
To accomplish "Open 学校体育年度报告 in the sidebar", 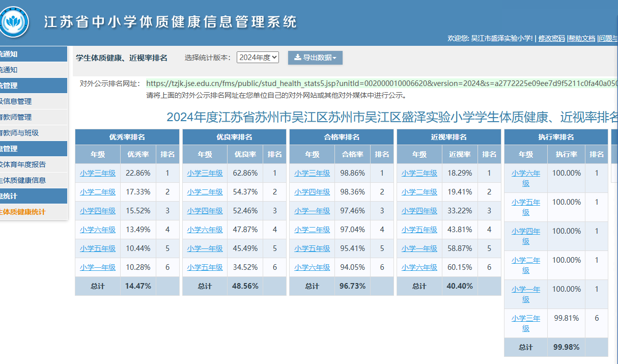I will pyautogui.click(x=22, y=164).
